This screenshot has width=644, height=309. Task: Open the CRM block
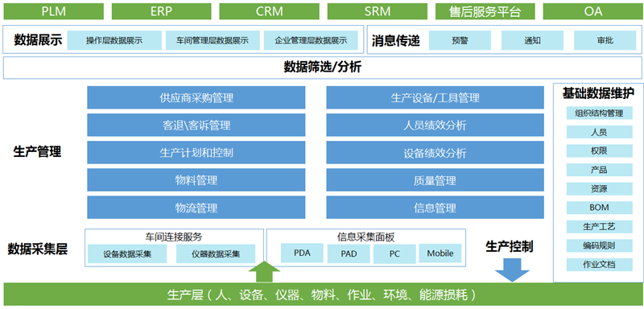pos(269,11)
